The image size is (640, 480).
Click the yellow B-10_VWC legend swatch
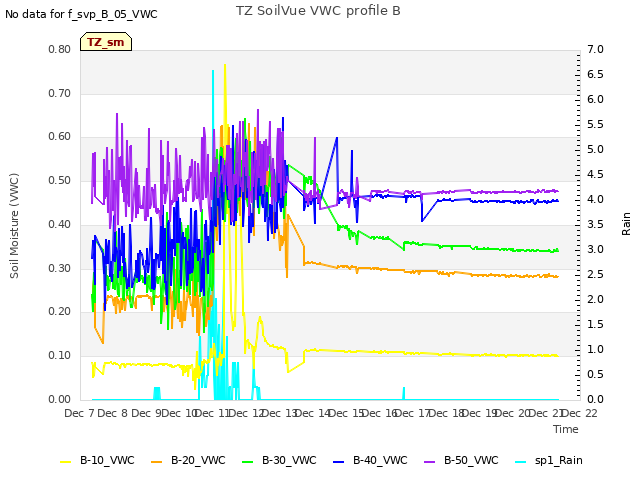pyautogui.click(x=66, y=461)
